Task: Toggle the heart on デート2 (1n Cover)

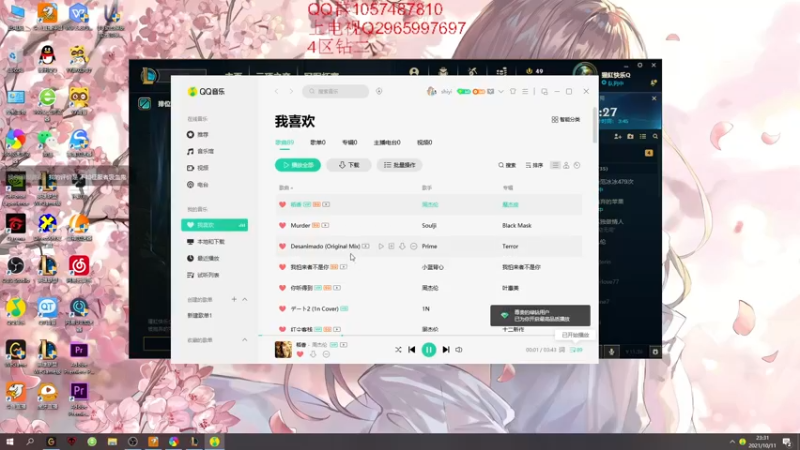Action: [282, 309]
